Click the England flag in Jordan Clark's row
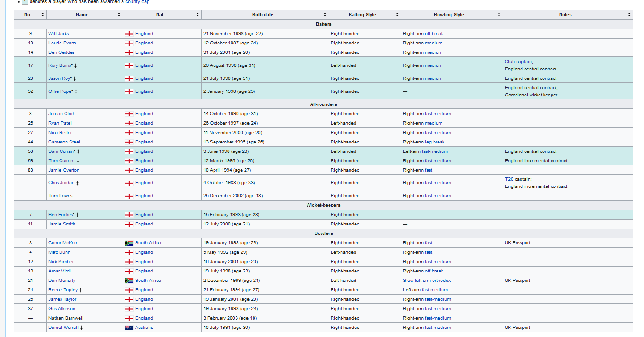 pos(129,114)
